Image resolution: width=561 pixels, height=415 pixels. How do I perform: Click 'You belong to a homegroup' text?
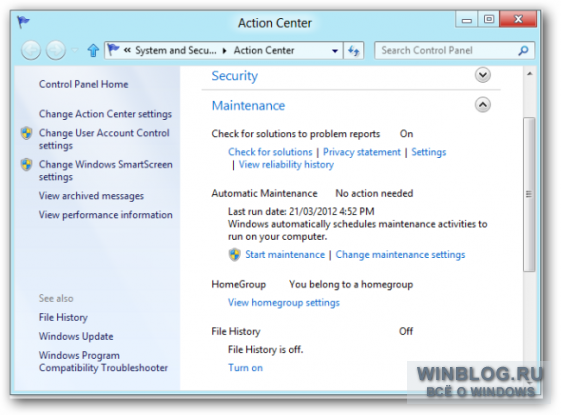click(x=351, y=284)
